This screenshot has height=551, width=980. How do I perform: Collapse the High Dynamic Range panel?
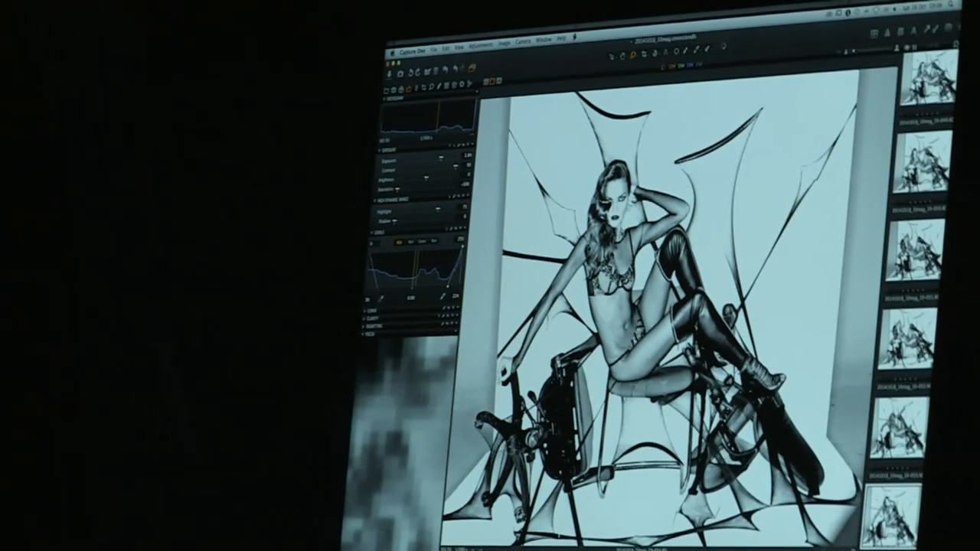pos(375,200)
